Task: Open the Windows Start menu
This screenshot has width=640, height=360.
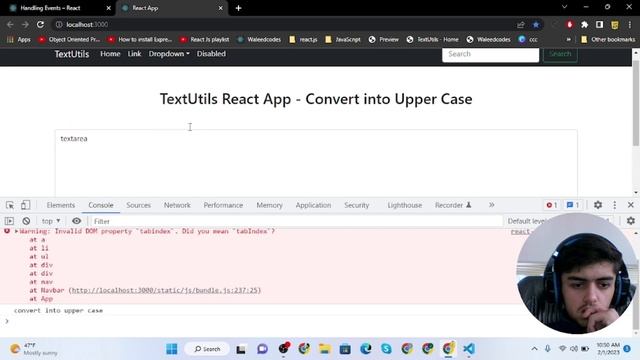Action: coord(172,349)
